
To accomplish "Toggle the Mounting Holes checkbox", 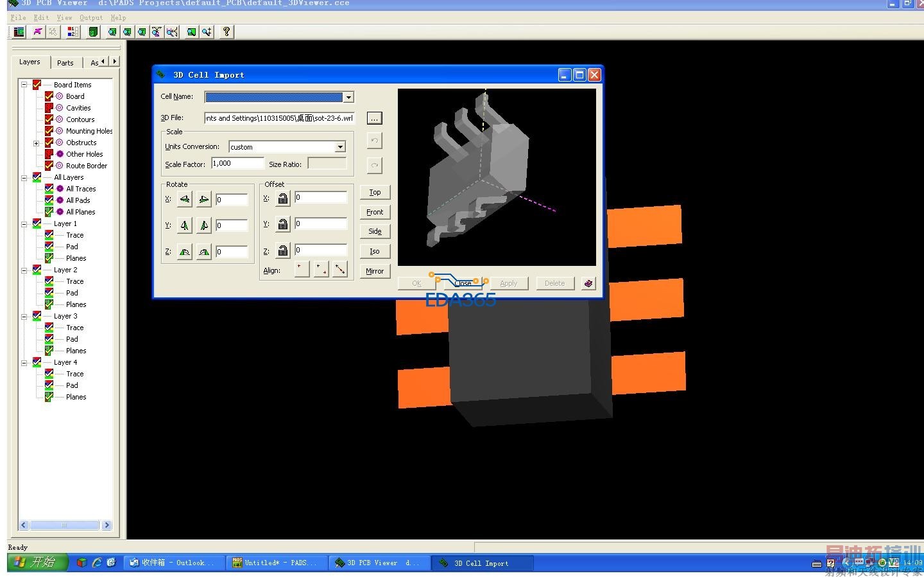I will point(49,131).
